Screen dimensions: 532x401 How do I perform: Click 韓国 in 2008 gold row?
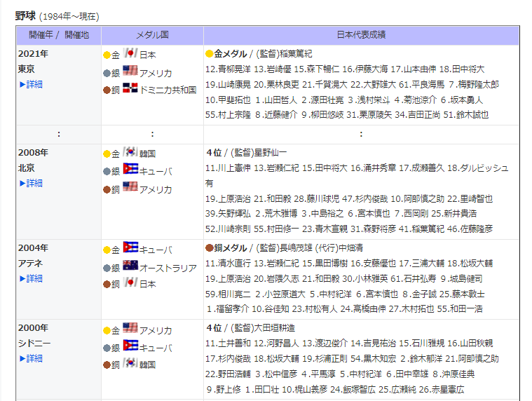coord(148,154)
